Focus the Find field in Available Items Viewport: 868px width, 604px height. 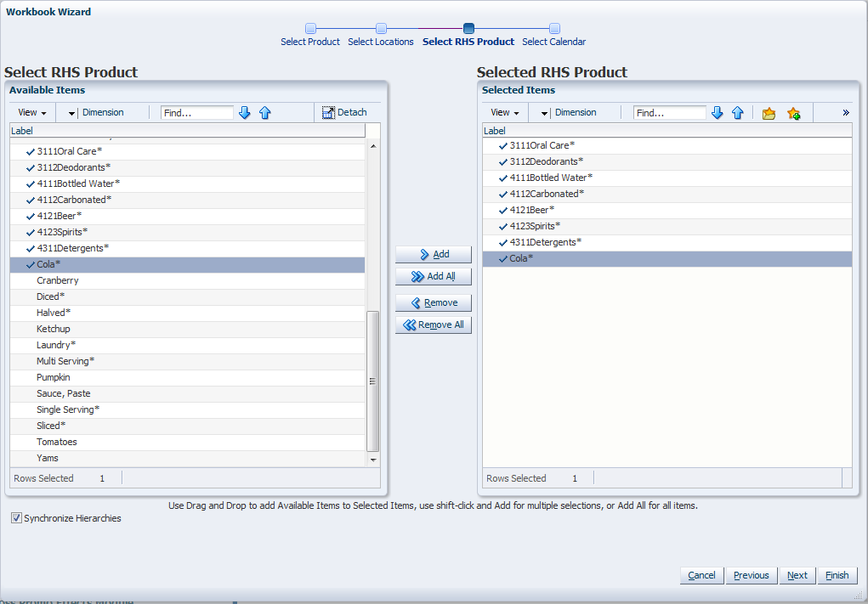coord(197,113)
